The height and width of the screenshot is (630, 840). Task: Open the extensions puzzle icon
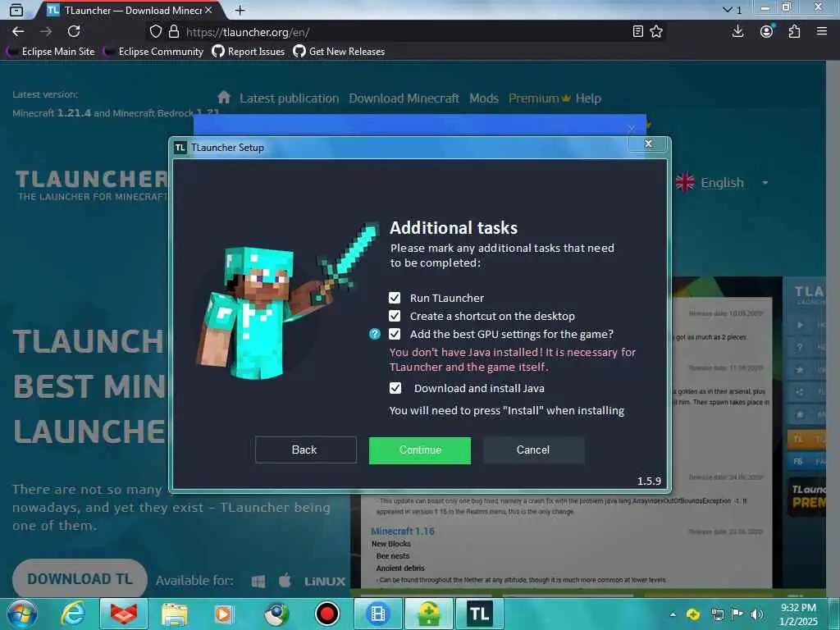coord(794,32)
